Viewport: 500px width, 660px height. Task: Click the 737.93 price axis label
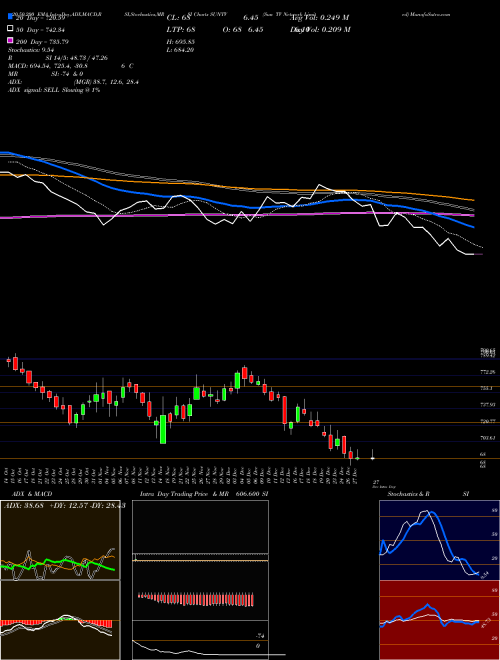pyautogui.click(x=487, y=405)
